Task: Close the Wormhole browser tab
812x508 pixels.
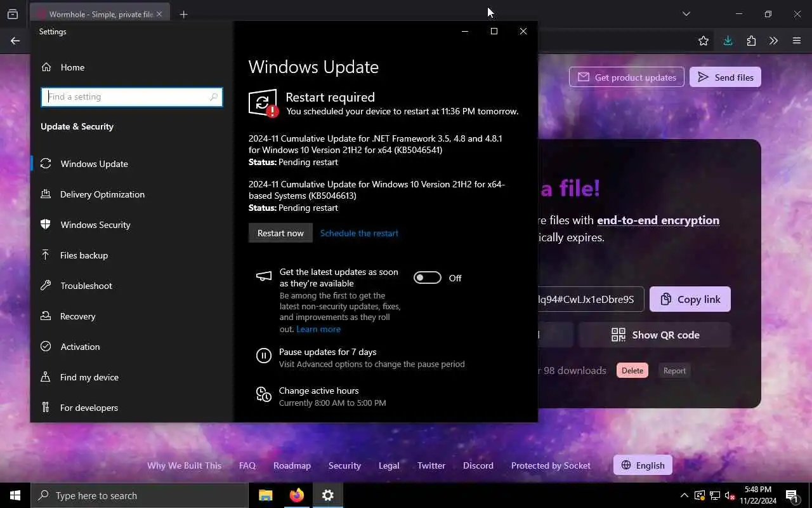Action: [159, 14]
